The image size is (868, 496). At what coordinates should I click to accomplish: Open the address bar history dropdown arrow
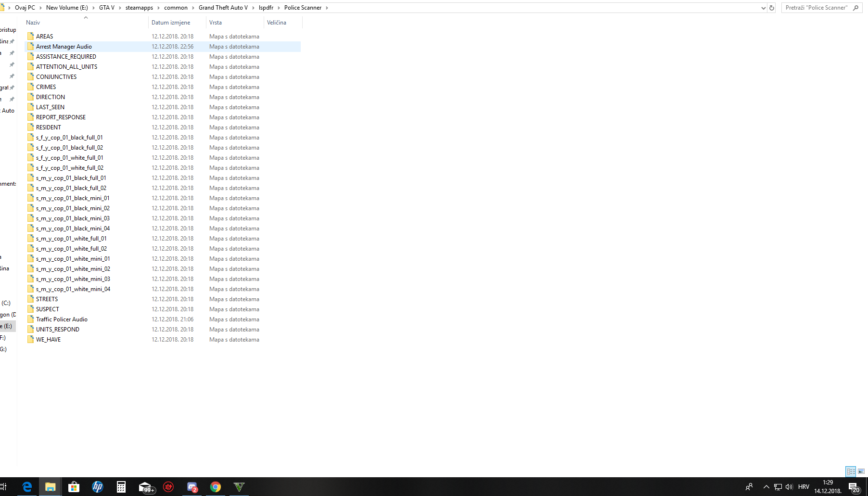(763, 8)
